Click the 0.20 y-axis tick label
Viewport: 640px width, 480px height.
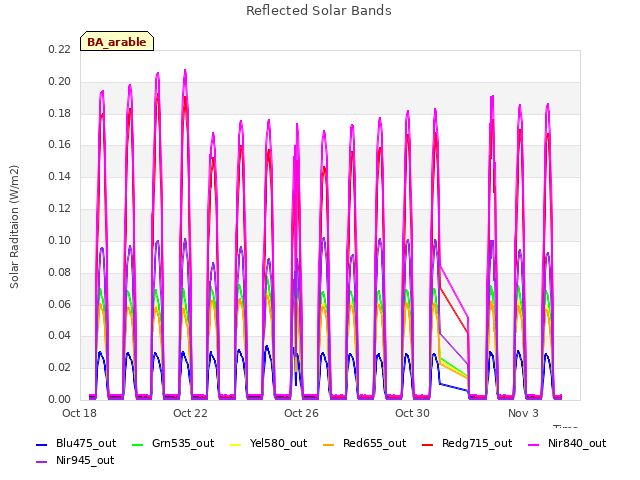[x=60, y=81]
